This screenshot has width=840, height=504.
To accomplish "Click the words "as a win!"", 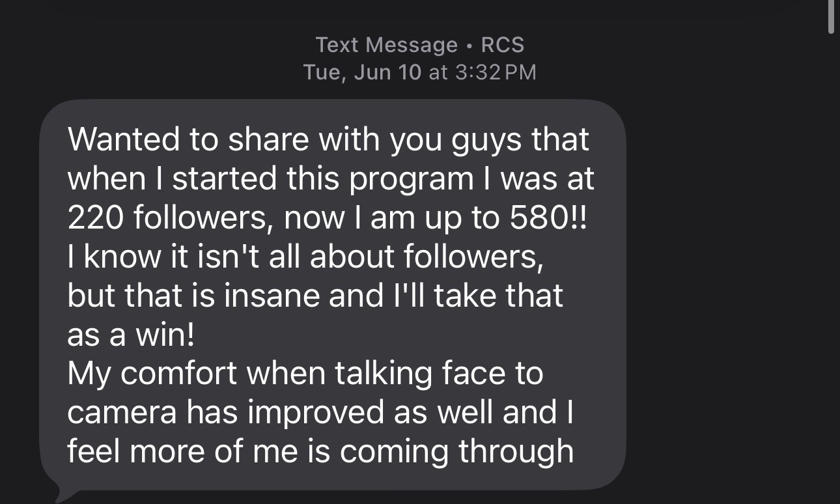I will (x=130, y=335).
